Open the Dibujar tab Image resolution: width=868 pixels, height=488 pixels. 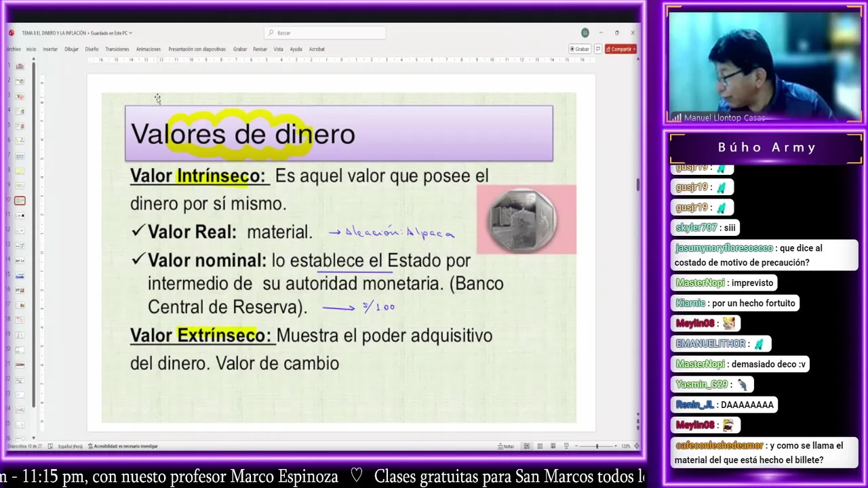(71, 49)
